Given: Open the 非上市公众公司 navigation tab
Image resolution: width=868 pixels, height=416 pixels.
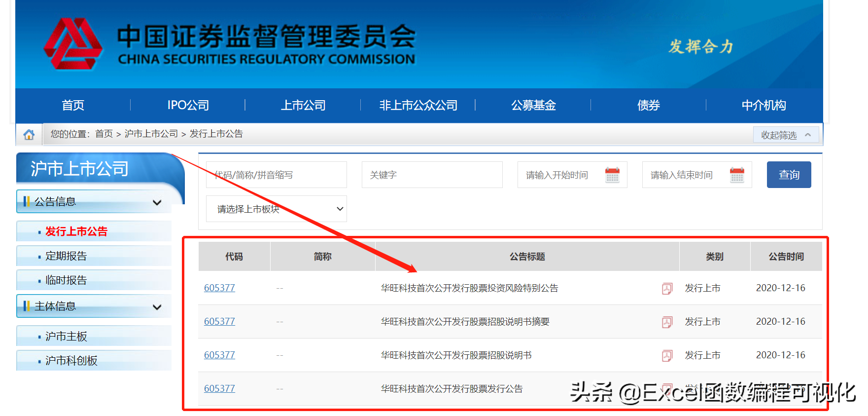Looking at the screenshot, I should [418, 105].
